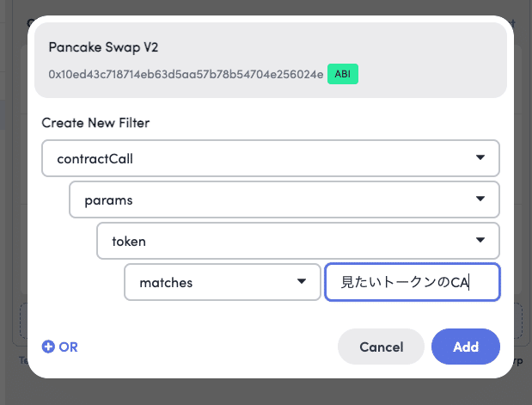
Task: Click the Pancake Swap V2 title
Action: coord(103,47)
